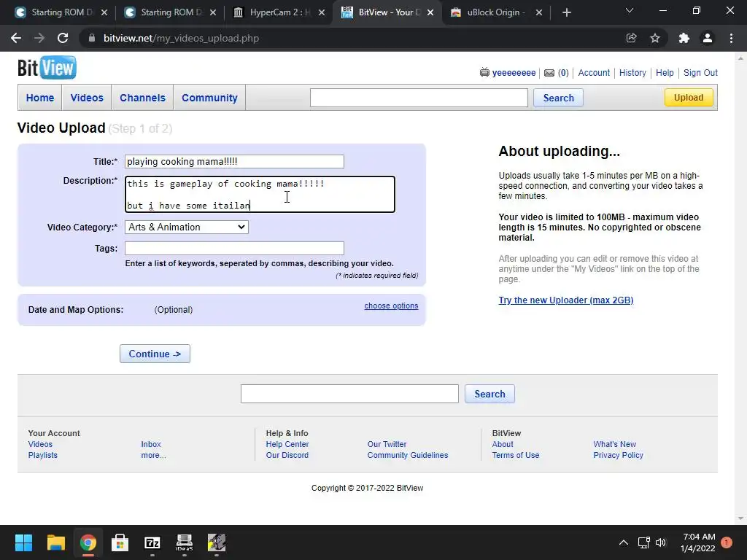Viewport: 747px width, 560px height.
Task: Click the Account link
Action: (594, 73)
